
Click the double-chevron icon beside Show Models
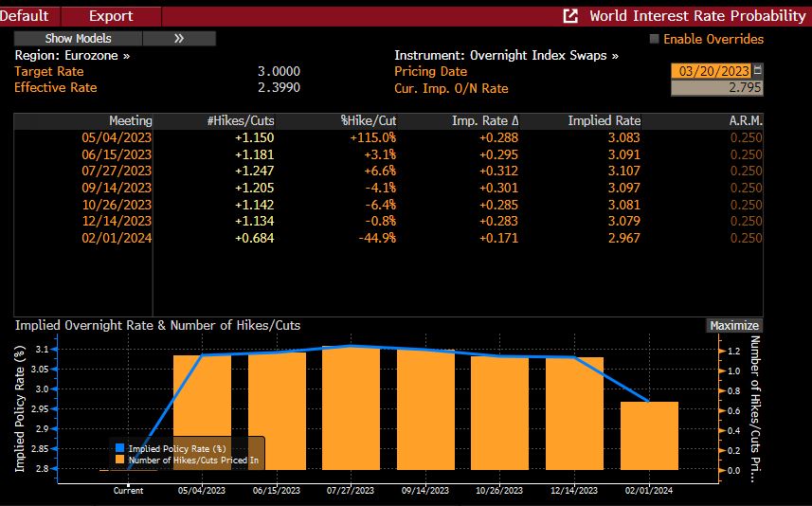pyautogui.click(x=179, y=39)
